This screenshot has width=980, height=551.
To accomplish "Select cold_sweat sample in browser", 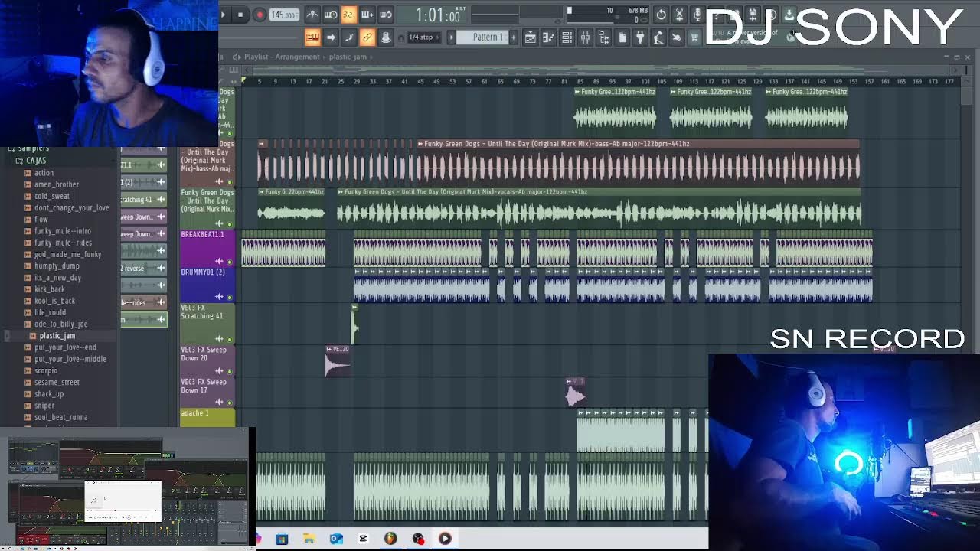I will coord(51,196).
